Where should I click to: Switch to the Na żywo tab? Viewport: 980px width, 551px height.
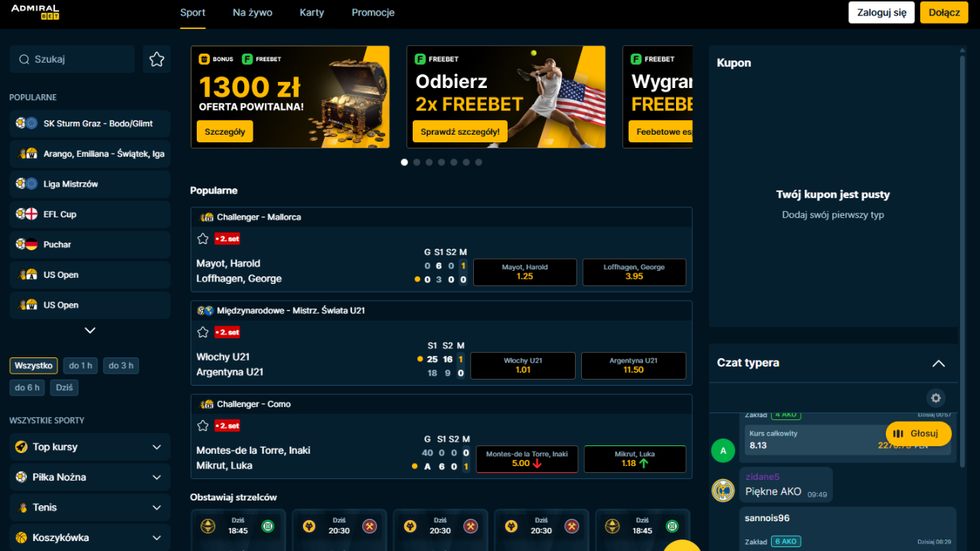pyautogui.click(x=253, y=12)
